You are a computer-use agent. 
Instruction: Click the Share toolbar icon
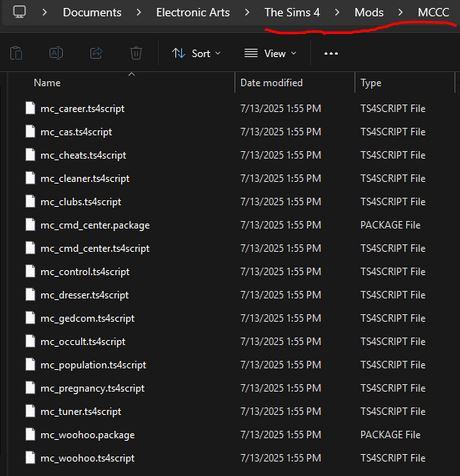click(96, 53)
